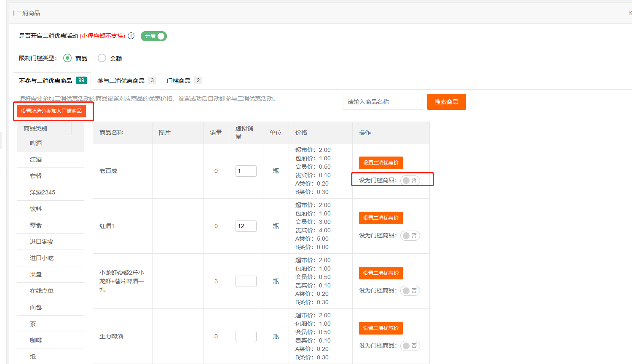Click 请输入商品名称 search field
Image resolution: width=632 pixels, height=364 pixels.
pyautogui.click(x=383, y=102)
